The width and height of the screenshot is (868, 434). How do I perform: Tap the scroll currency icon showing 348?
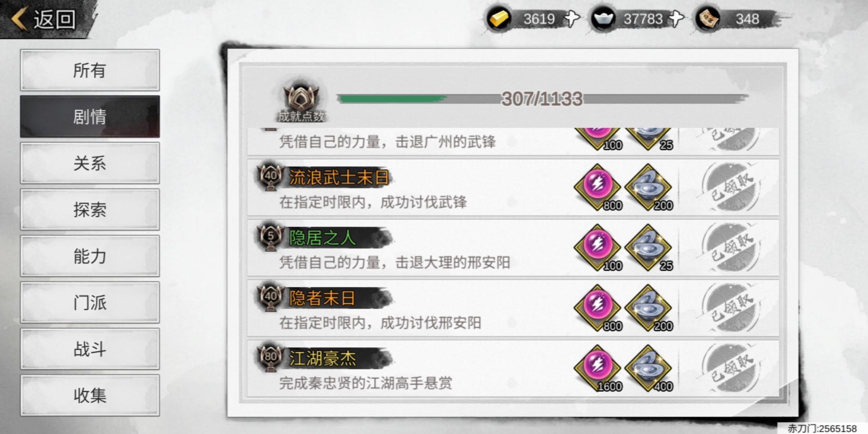(x=708, y=18)
